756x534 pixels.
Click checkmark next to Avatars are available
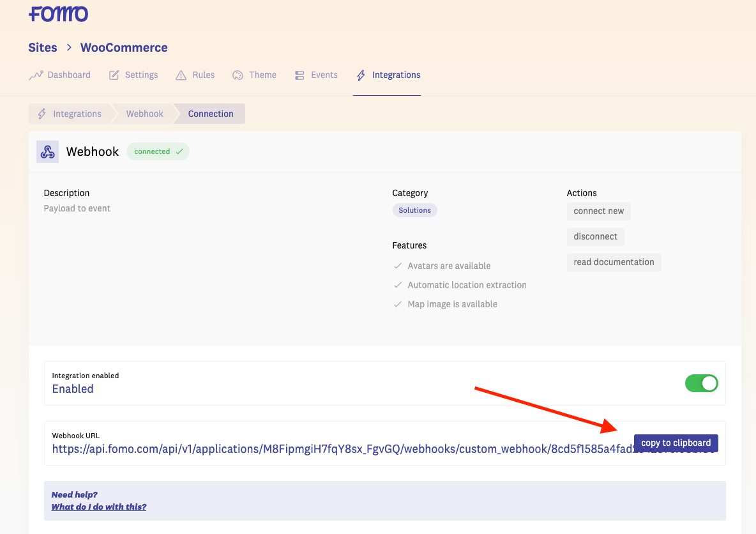pyautogui.click(x=398, y=266)
